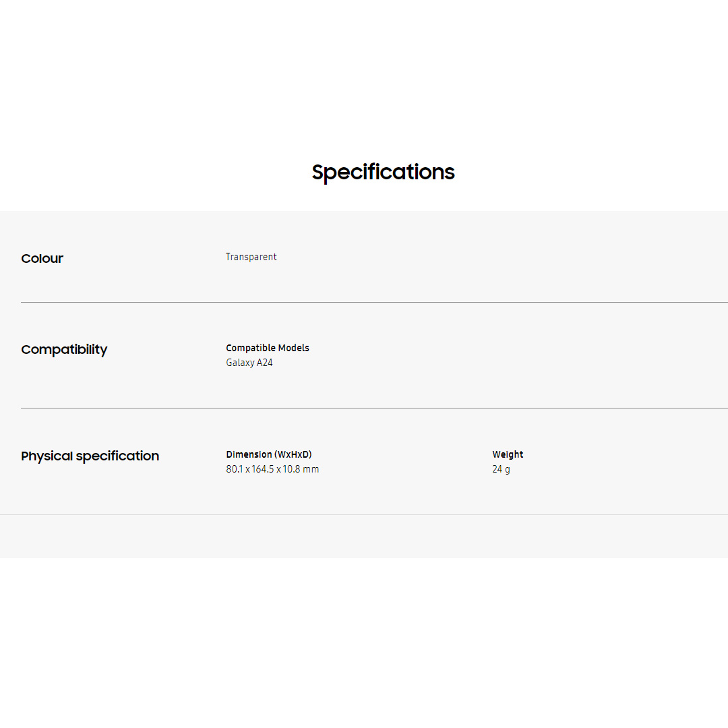Select the Transparent colour value
This screenshot has height=728, width=728.
tap(251, 257)
